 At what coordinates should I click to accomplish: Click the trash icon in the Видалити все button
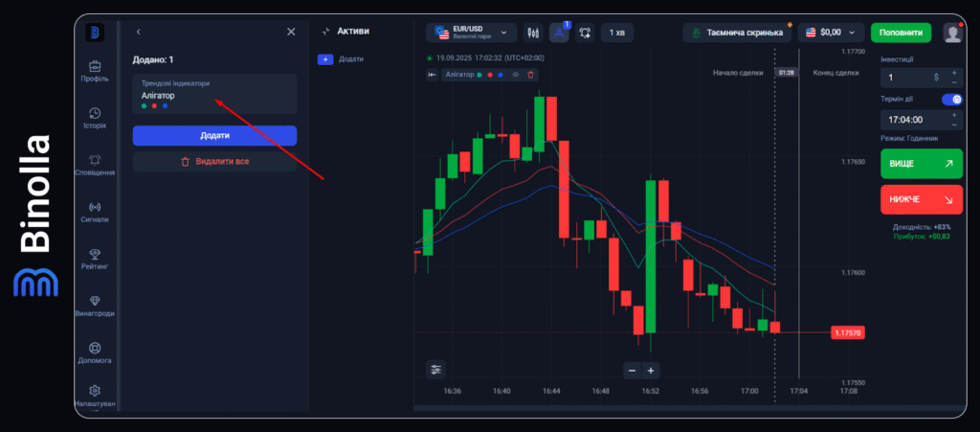(x=185, y=161)
